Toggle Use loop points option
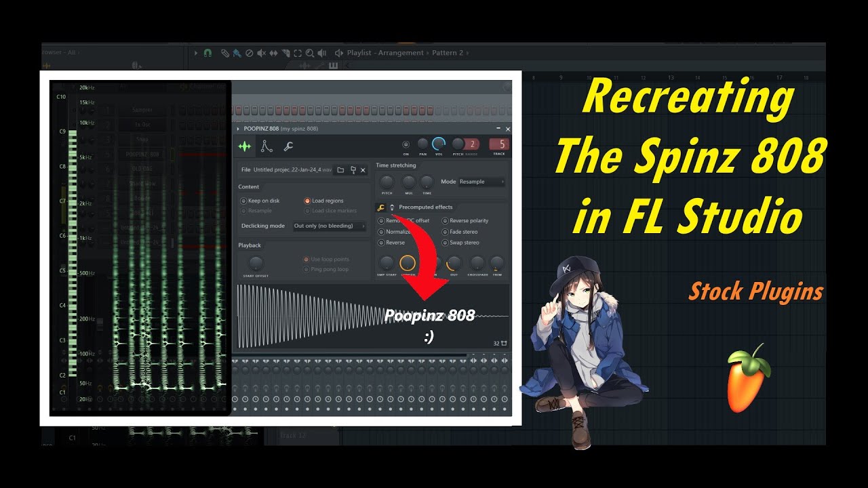 click(x=325, y=260)
